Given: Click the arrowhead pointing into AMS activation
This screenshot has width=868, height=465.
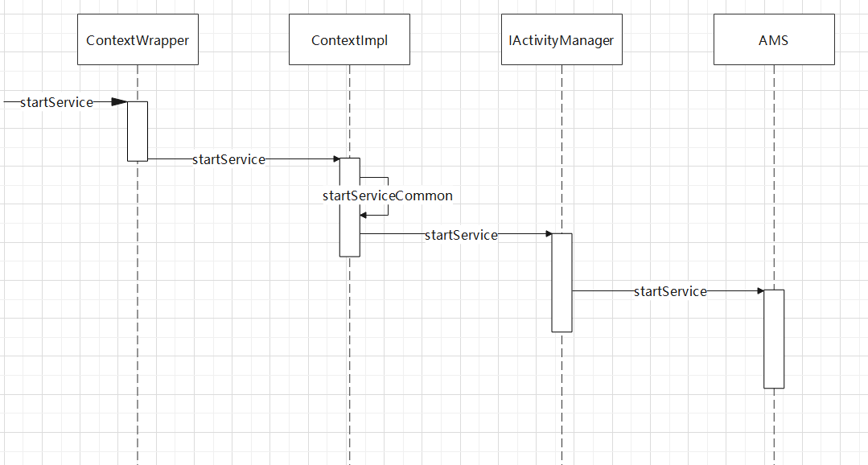Looking at the screenshot, I should click(x=759, y=291).
